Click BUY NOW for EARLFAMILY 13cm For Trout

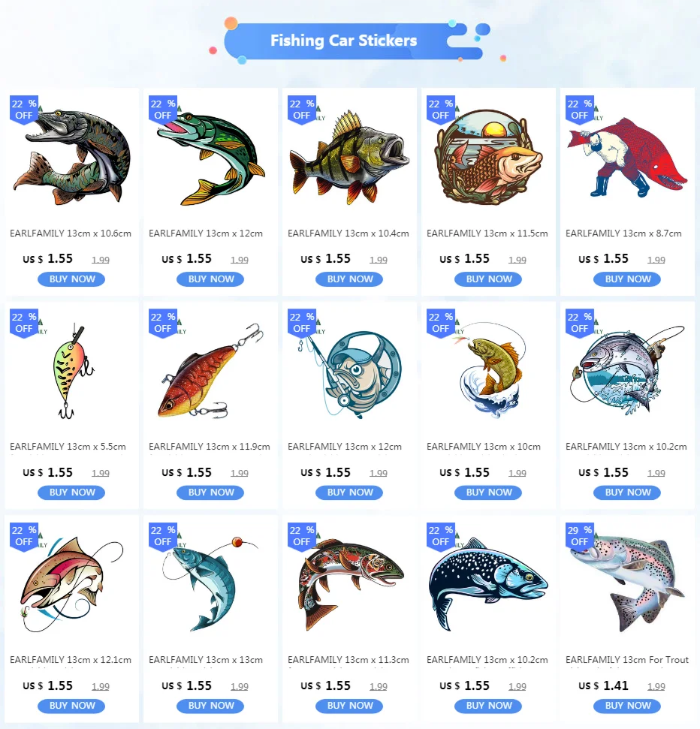pos(627,706)
